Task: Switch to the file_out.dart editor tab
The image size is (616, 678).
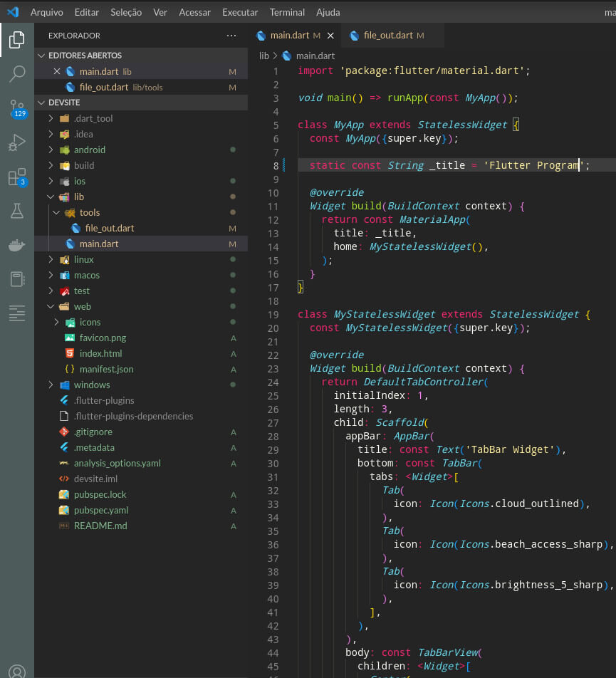Action: (387, 36)
